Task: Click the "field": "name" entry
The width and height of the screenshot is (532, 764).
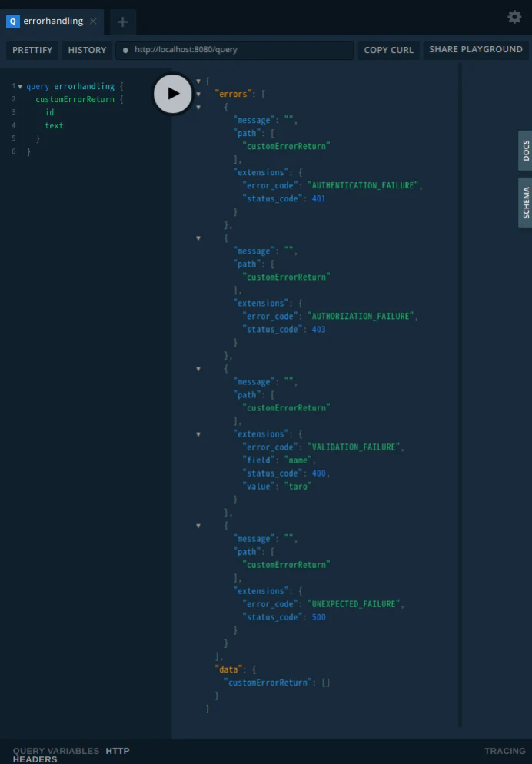Action: (279, 460)
